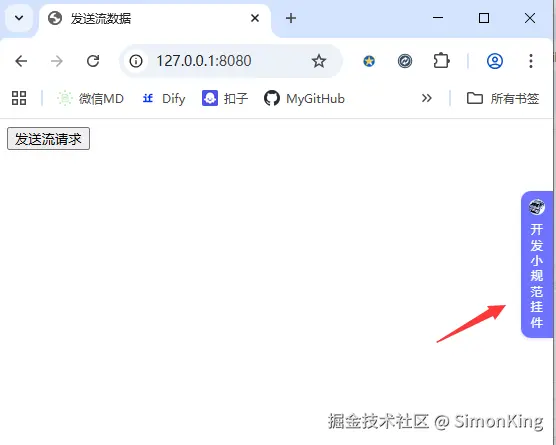Minimize the browser window
This screenshot has height=445, width=556.
(x=438, y=18)
